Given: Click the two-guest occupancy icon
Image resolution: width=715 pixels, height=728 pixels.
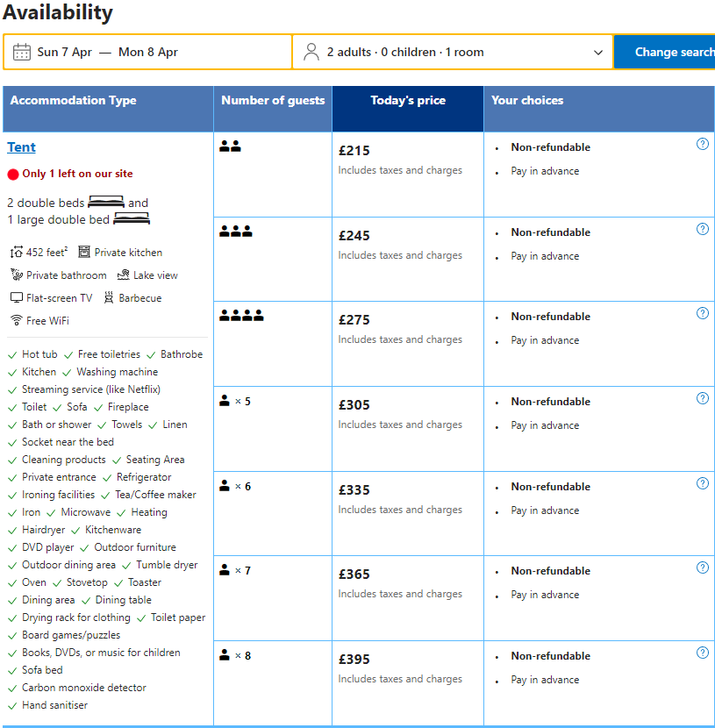Looking at the screenshot, I should pyautogui.click(x=230, y=147).
